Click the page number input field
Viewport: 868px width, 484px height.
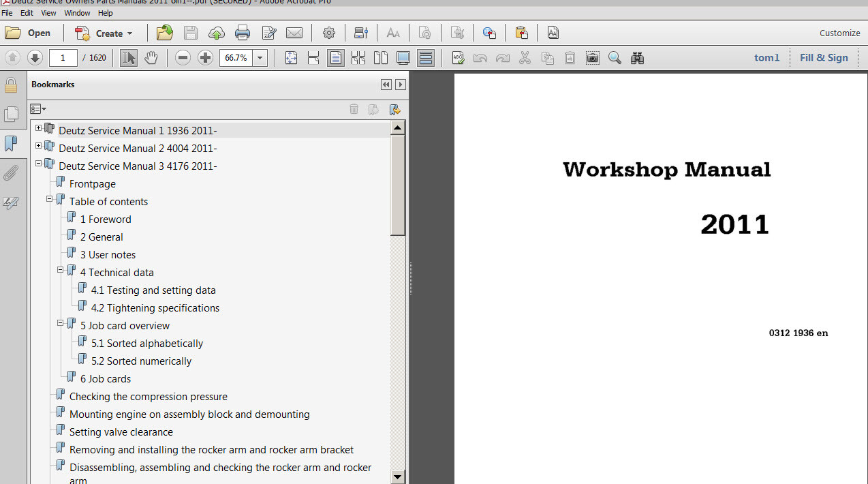tap(63, 58)
